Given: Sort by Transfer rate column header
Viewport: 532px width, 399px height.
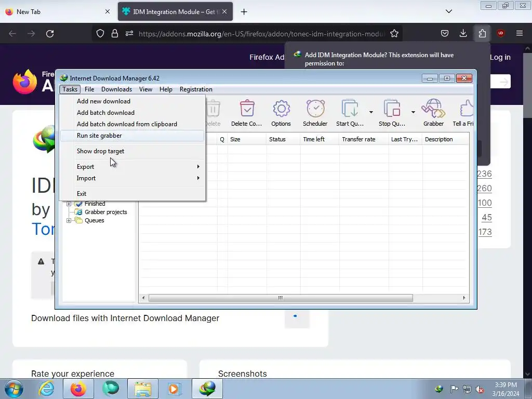Looking at the screenshot, I should (364, 139).
